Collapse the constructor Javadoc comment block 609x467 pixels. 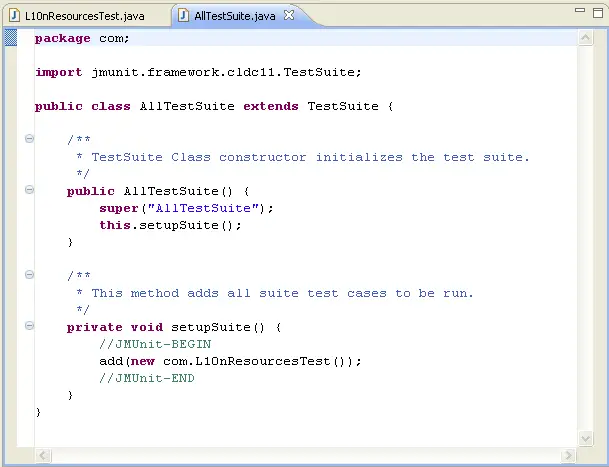[29, 140]
